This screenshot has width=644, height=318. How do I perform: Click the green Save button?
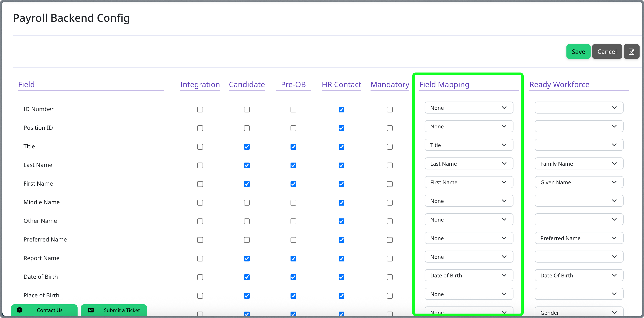point(578,51)
